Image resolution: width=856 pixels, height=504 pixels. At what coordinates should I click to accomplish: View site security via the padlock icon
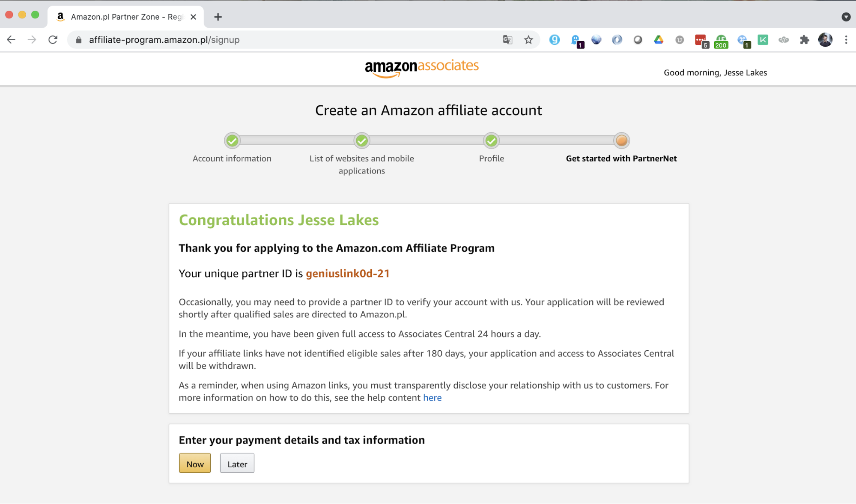click(x=78, y=39)
